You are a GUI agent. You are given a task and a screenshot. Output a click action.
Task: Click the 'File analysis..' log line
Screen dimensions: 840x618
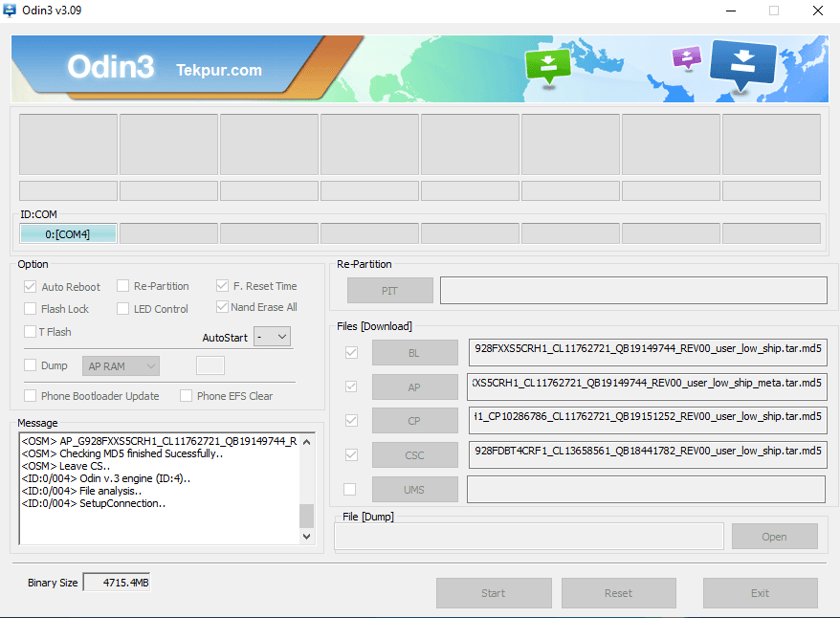click(x=81, y=491)
